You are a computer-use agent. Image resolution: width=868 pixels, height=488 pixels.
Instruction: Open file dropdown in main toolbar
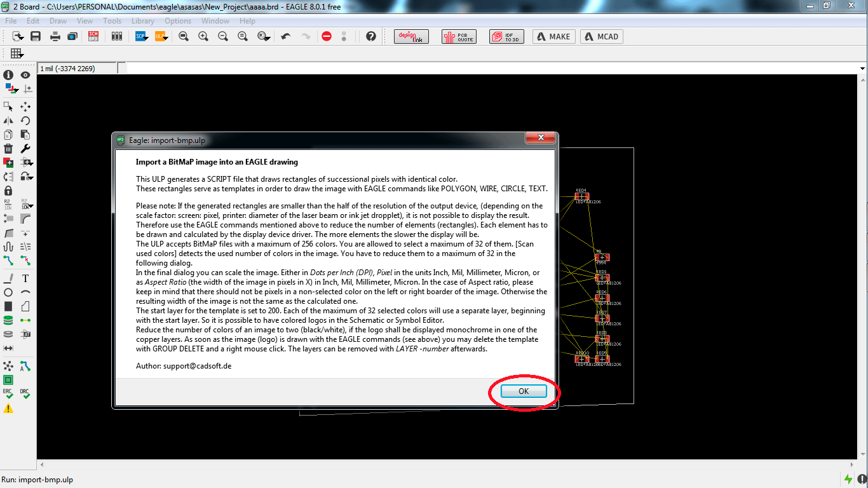point(18,37)
